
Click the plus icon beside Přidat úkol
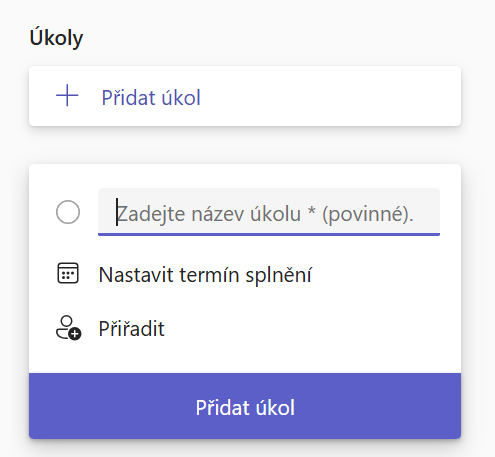point(67,96)
